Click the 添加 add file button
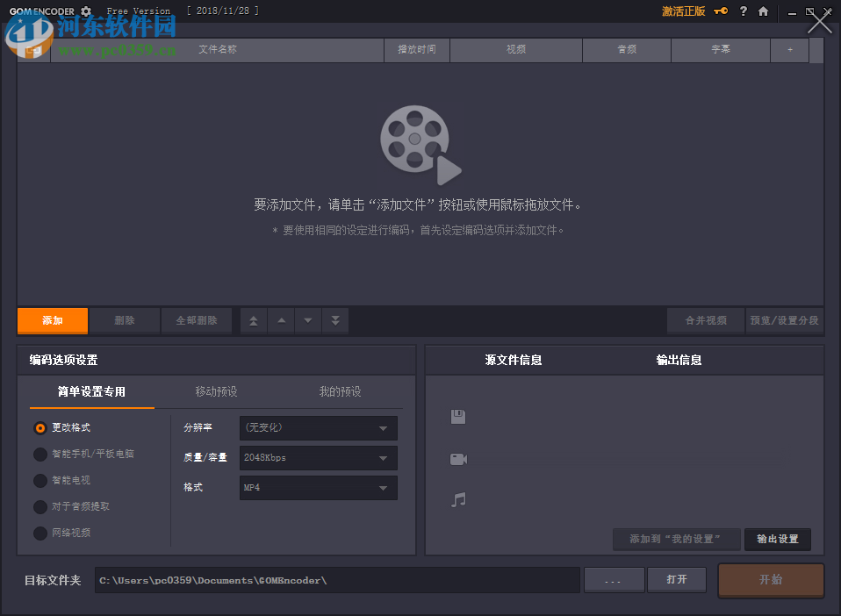Screen dimensions: 841x616 click(x=52, y=320)
